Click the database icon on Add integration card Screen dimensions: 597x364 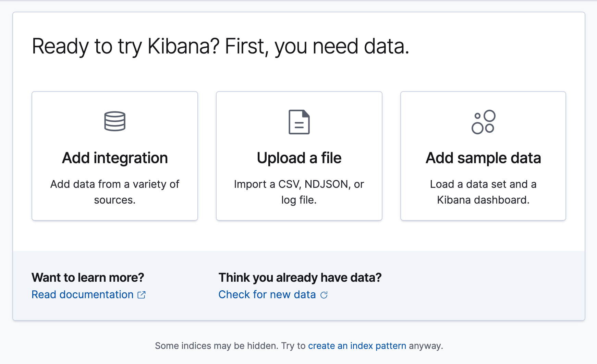114,121
